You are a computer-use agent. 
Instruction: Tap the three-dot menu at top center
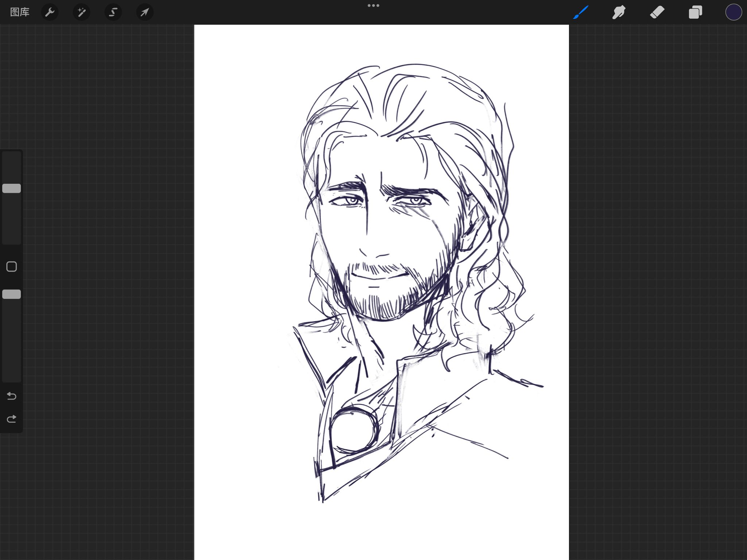(x=373, y=5)
